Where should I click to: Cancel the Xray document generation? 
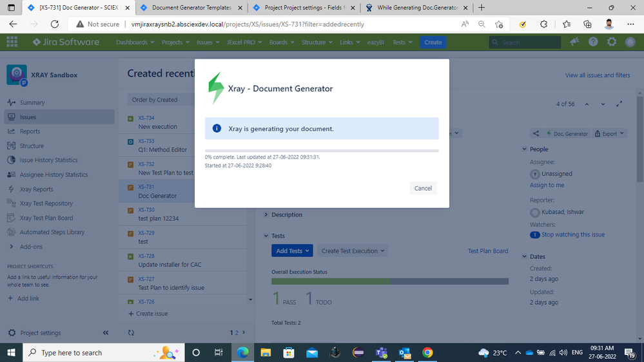(423, 188)
